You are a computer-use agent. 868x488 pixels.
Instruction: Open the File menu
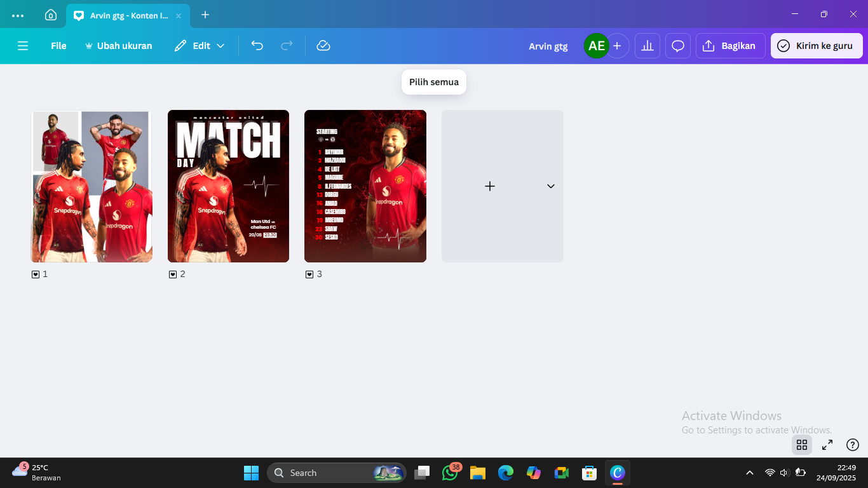pyautogui.click(x=58, y=46)
